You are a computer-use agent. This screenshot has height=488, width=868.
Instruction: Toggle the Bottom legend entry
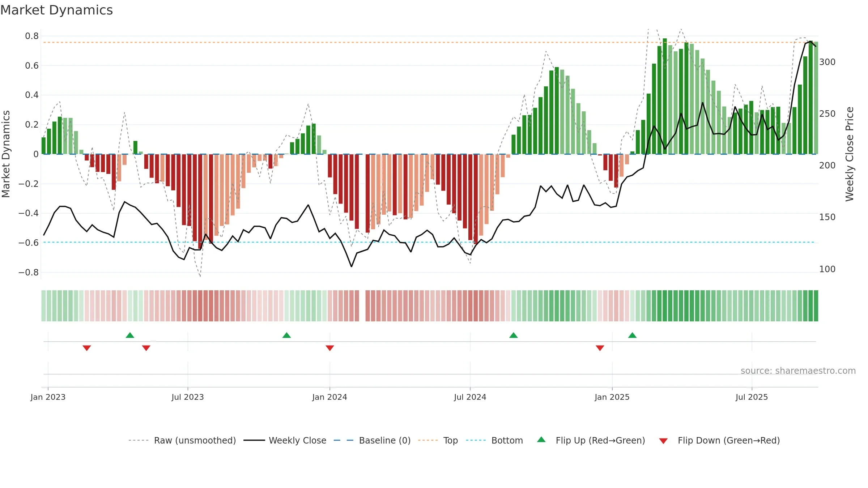pyautogui.click(x=494, y=440)
